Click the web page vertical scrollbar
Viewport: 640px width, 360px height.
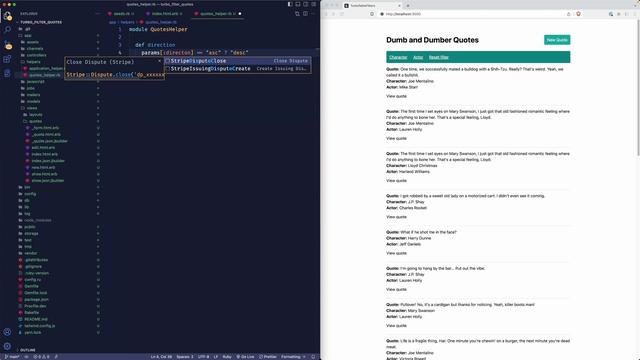(638, 88)
